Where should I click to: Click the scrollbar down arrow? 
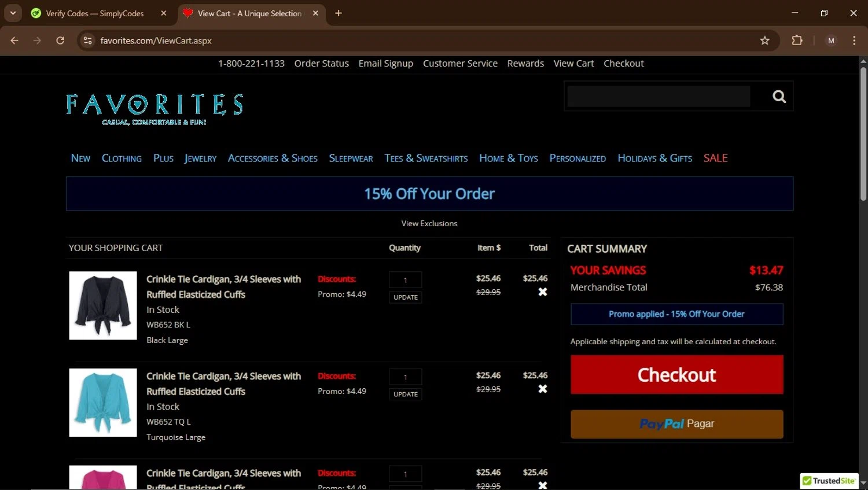pos(863,482)
